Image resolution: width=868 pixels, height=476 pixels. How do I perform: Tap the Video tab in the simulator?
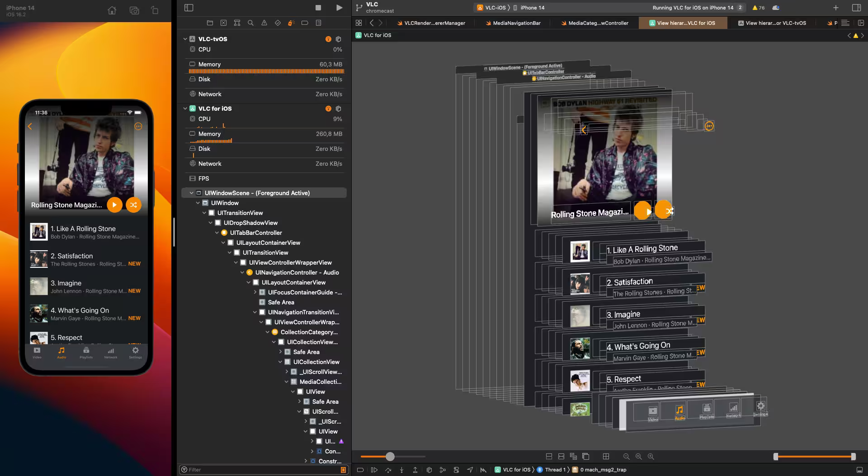(x=37, y=353)
